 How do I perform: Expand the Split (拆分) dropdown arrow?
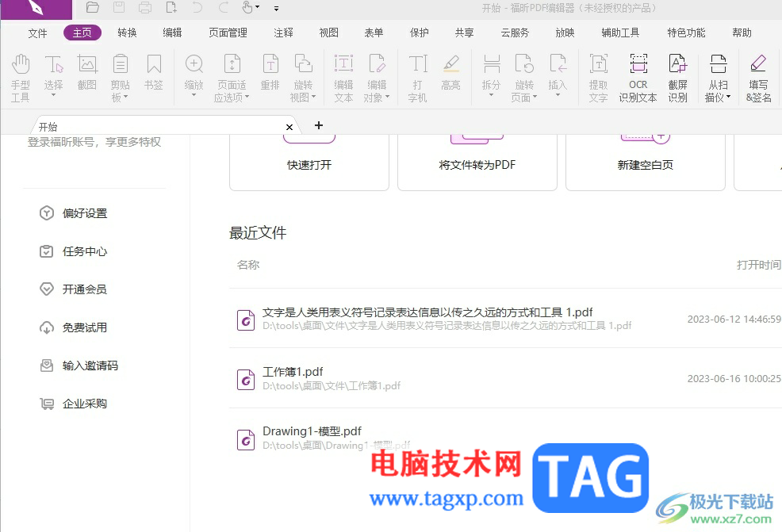click(x=491, y=94)
